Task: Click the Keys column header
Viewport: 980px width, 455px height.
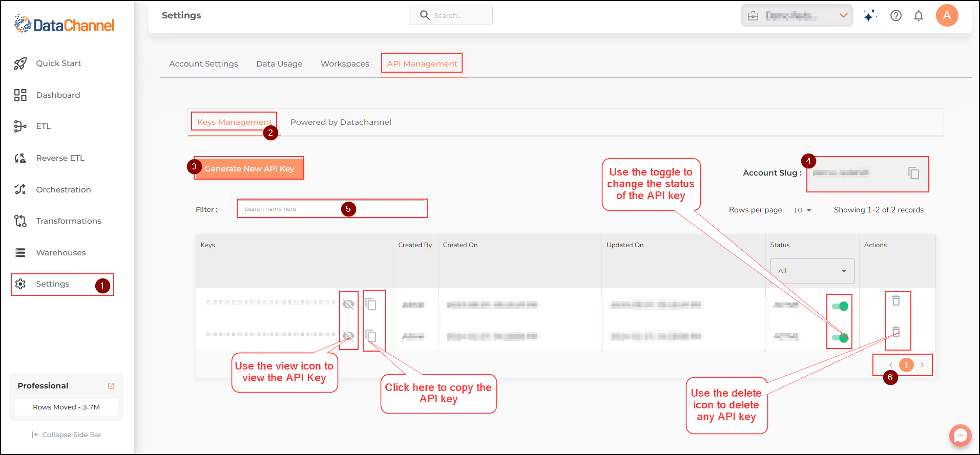Action: pyautogui.click(x=207, y=245)
